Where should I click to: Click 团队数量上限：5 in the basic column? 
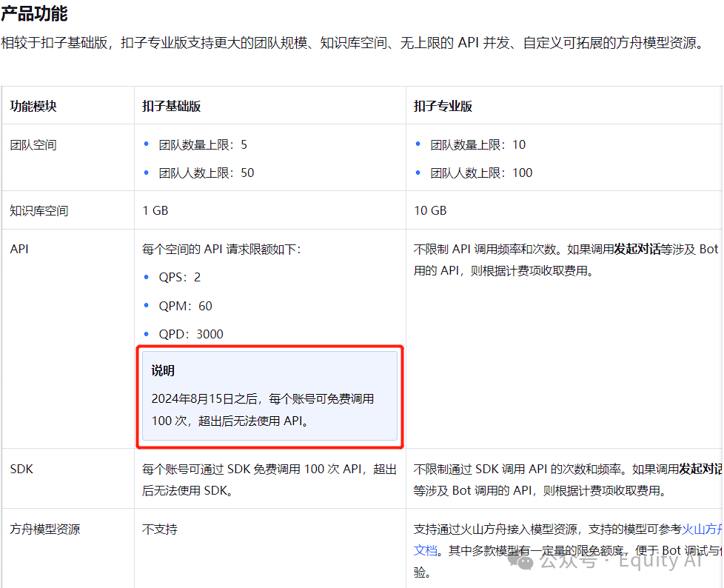(203, 145)
